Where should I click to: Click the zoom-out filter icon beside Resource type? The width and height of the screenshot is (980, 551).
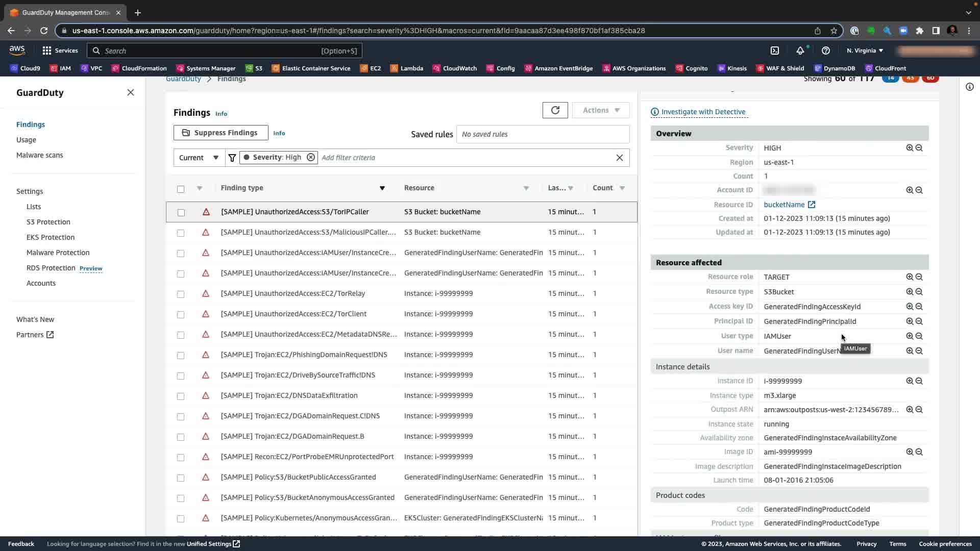(x=919, y=292)
